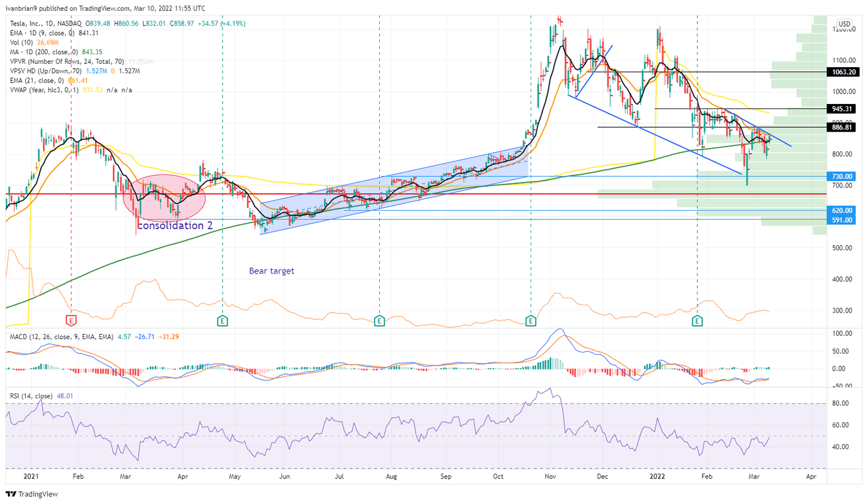
Task: Select the EMA 9 indicator legend
Action: (54, 33)
